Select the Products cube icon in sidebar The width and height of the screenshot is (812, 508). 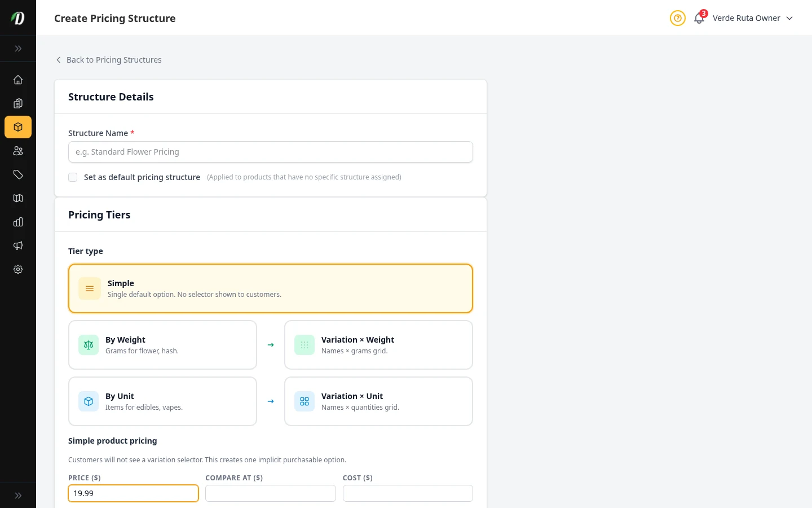17,127
